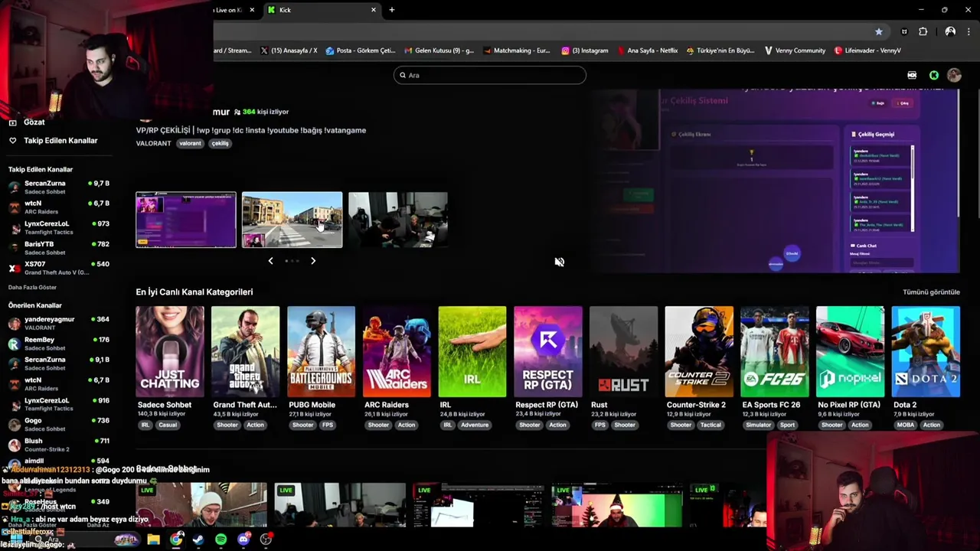Click the green Kick K coin icon

934,75
